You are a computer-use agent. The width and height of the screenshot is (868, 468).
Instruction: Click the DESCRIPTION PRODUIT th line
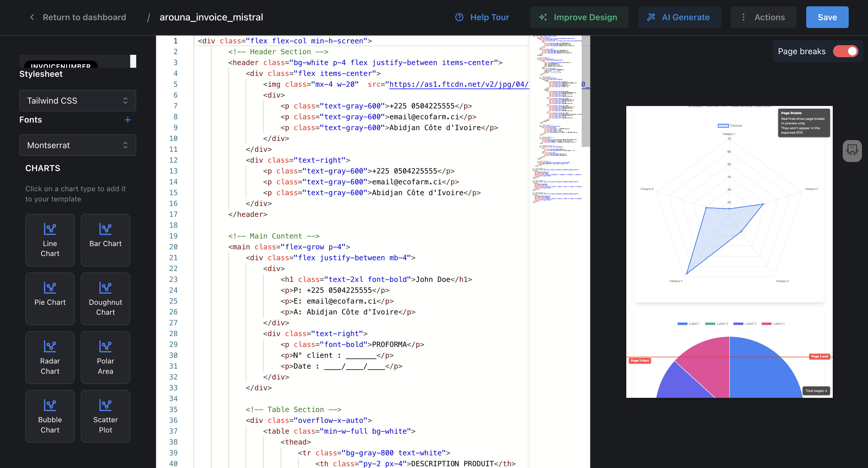415,463
